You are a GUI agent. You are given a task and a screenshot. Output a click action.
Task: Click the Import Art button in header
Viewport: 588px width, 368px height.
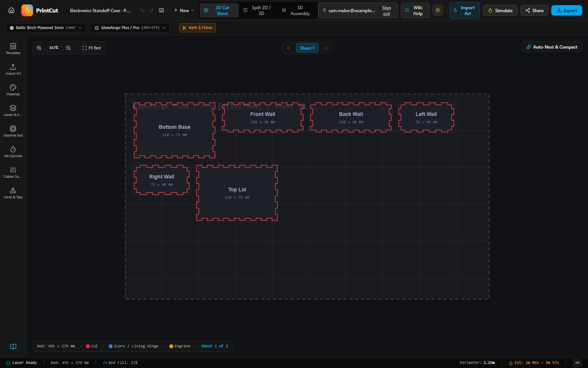[464, 10]
